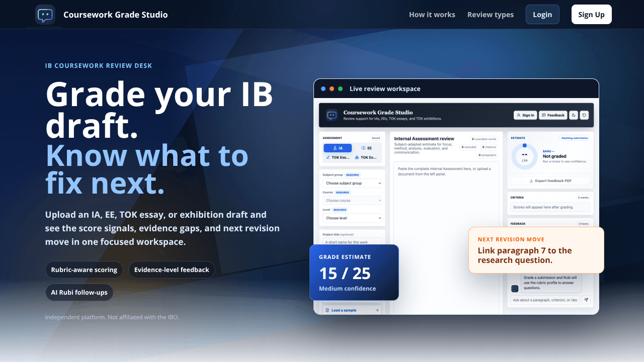Click the 0 excluded badge
The image size is (644, 362).
[469, 147]
